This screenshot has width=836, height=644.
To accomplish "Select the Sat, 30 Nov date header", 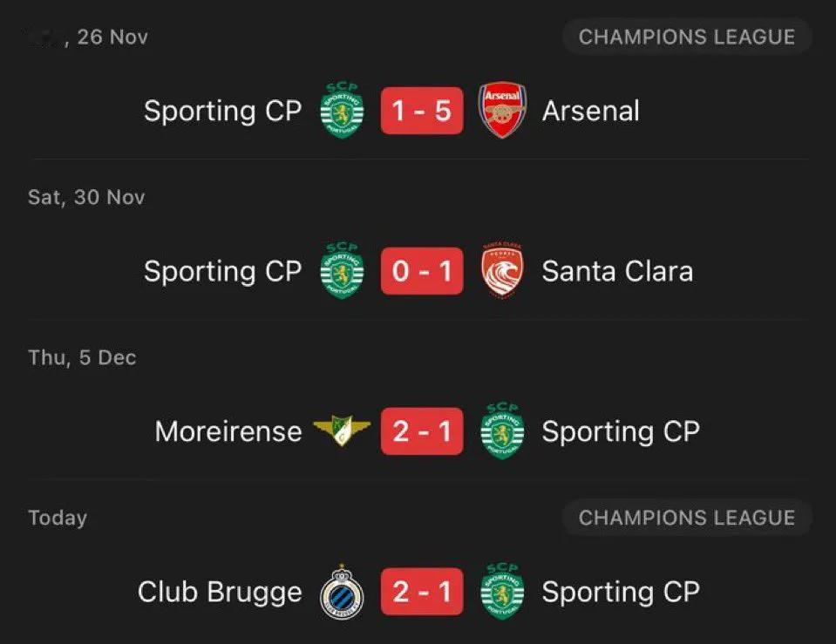I will pyautogui.click(x=86, y=197).
